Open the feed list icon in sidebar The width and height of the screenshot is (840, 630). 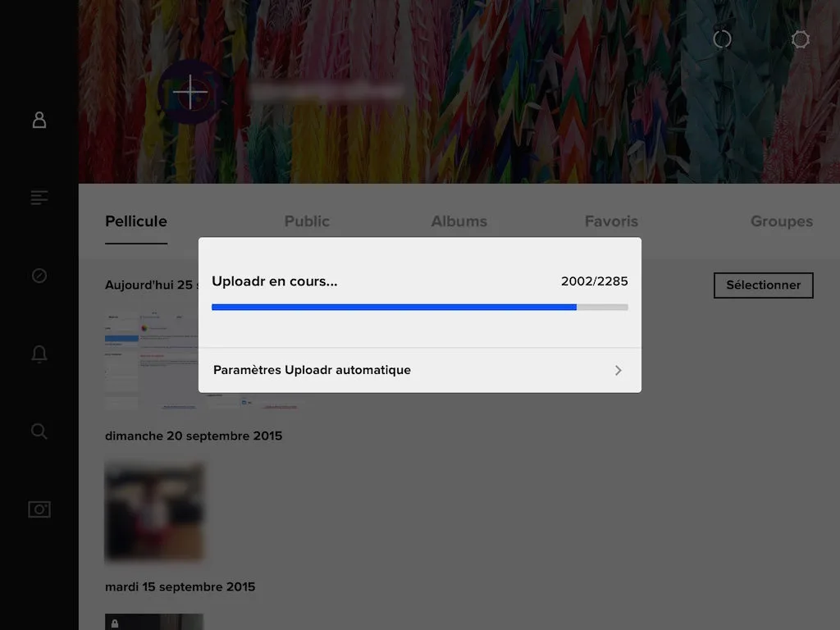click(x=39, y=198)
